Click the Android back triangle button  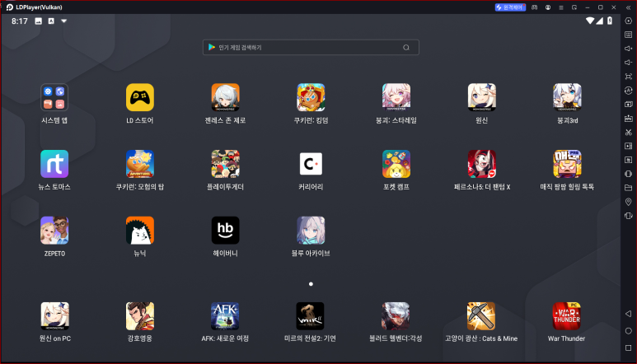[x=629, y=314]
